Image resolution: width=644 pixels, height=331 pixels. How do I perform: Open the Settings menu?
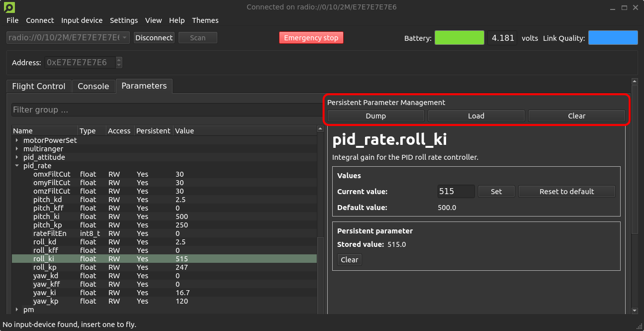[x=124, y=20]
